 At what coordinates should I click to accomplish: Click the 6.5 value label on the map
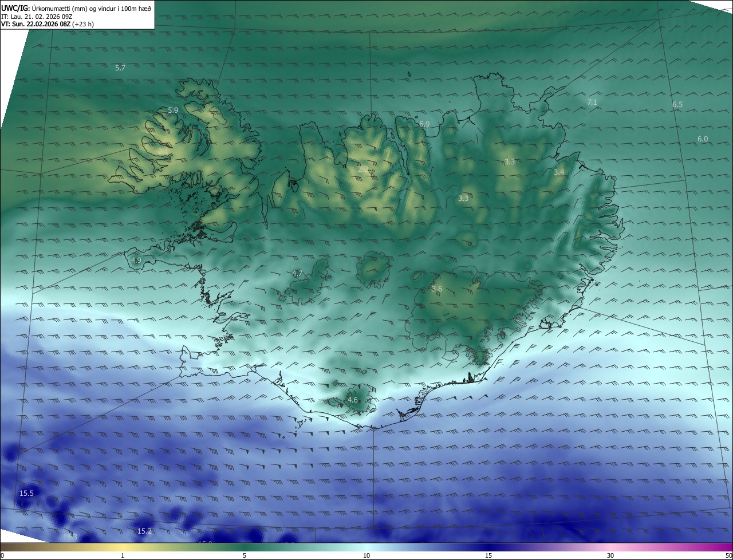pos(677,105)
